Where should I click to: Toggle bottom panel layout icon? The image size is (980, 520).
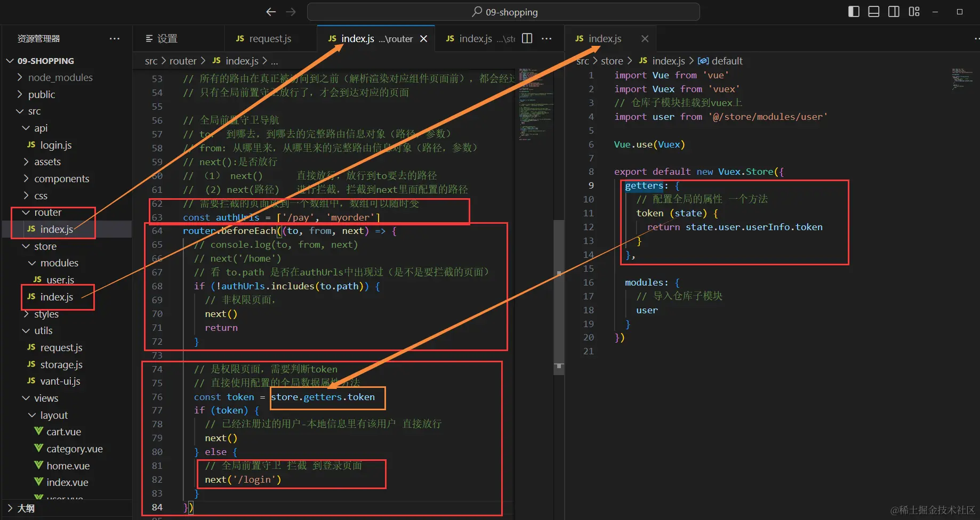click(874, 12)
